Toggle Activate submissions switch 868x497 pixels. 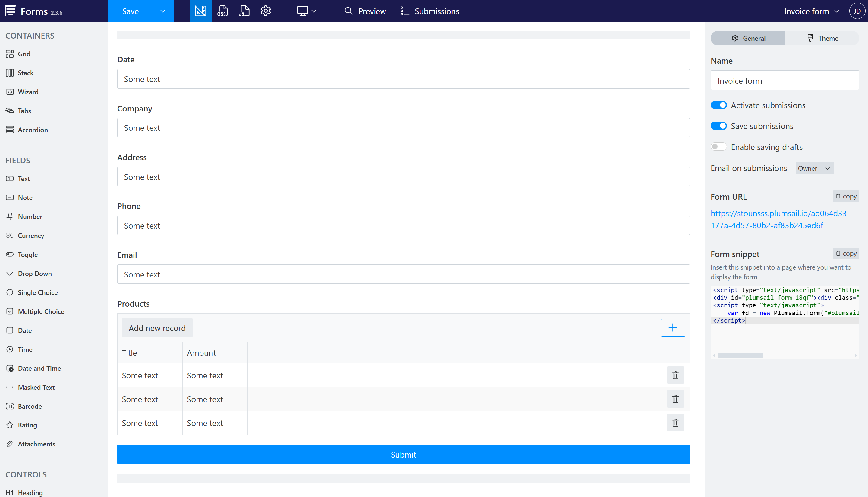tap(719, 105)
